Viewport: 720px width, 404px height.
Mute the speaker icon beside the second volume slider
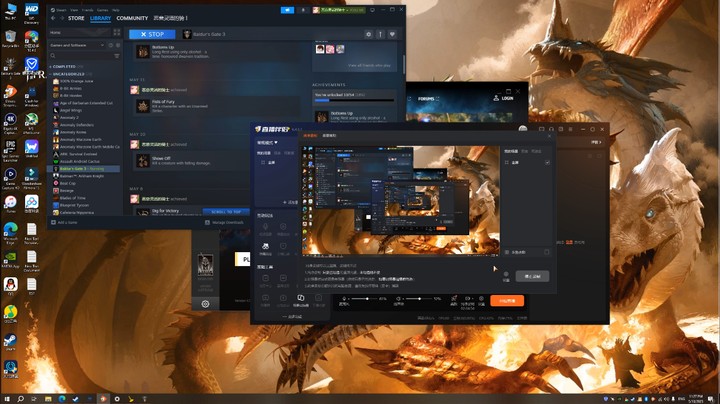pyautogui.click(x=398, y=298)
